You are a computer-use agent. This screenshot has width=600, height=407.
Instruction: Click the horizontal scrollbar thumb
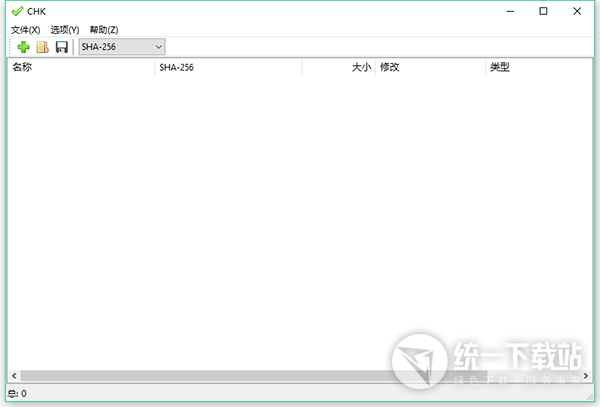click(254, 376)
